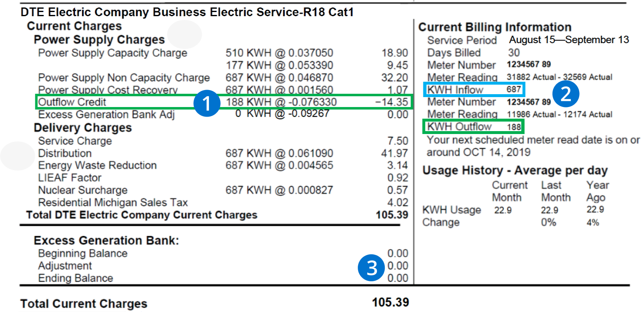The image size is (644, 312).
Task: Select the 4% year-ago change value
Action: [593, 222]
